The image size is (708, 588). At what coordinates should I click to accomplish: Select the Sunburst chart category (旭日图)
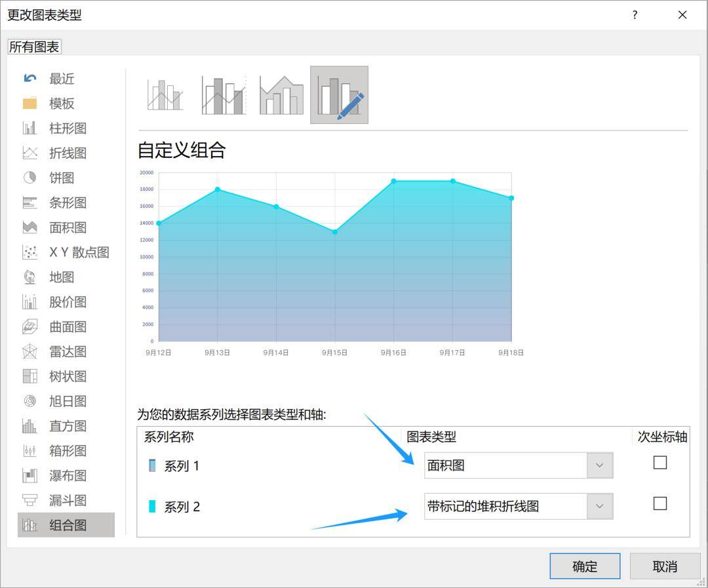67,401
